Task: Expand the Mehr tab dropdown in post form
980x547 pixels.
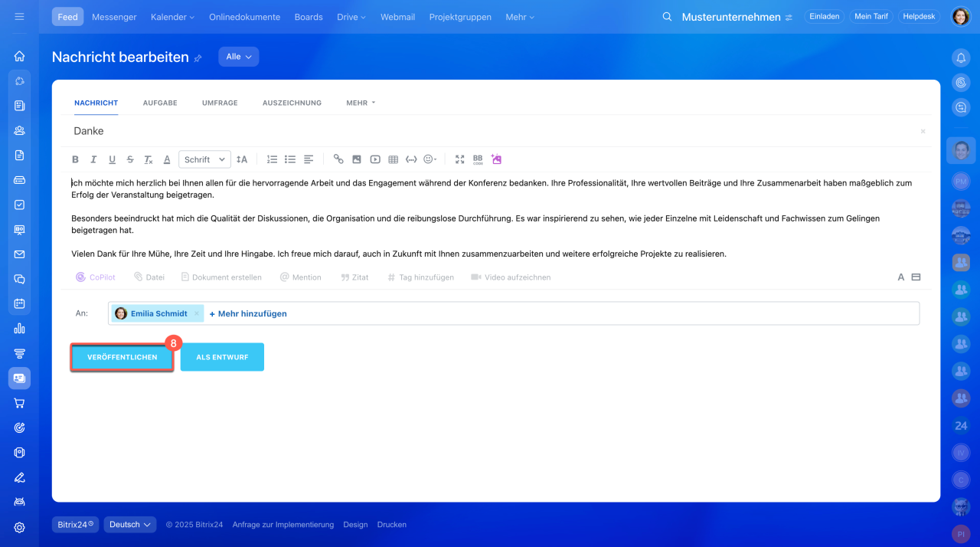Action: [361, 103]
